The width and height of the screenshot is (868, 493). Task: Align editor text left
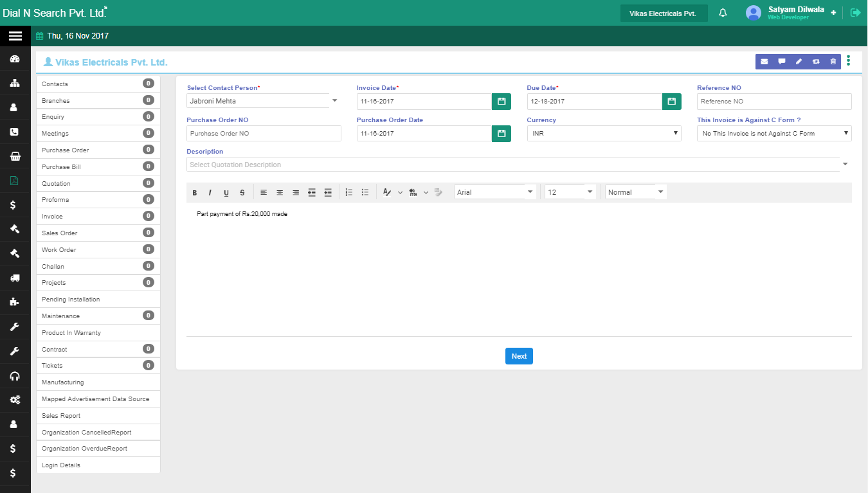tap(264, 192)
